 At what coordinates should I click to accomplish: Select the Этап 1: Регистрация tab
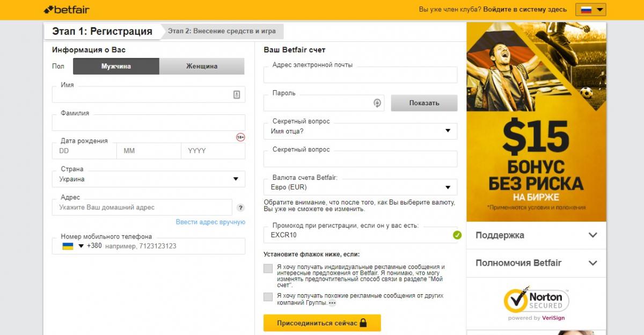click(102, 31)
